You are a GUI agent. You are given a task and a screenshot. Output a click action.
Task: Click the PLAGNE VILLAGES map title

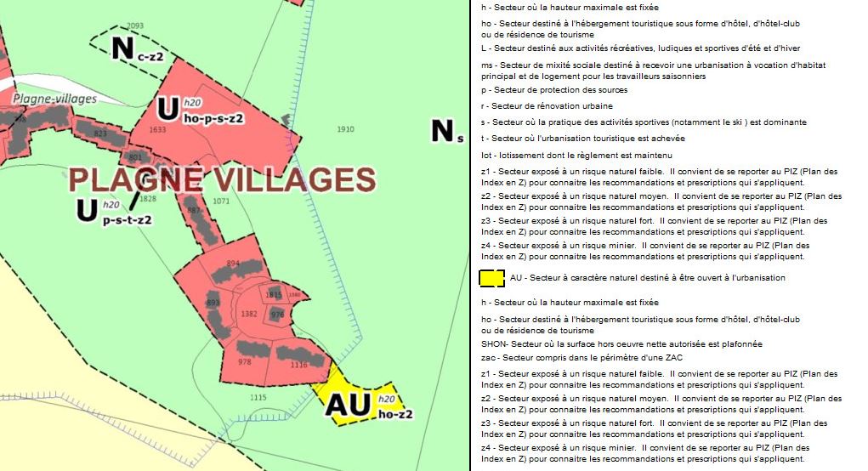tap(222, 180)
